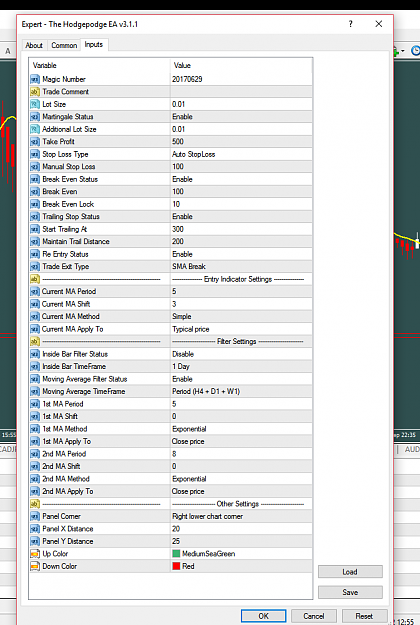Click the Manual Stop Loss row icon
This screenshot has width=420, height=625.
click(35, 167)
